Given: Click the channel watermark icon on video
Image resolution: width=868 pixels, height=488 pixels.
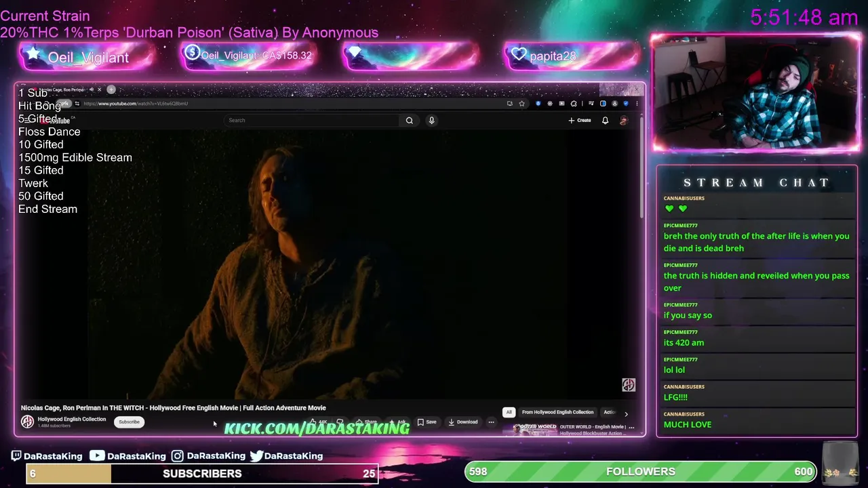Looking at the screenshot, I should pos(629,385).
